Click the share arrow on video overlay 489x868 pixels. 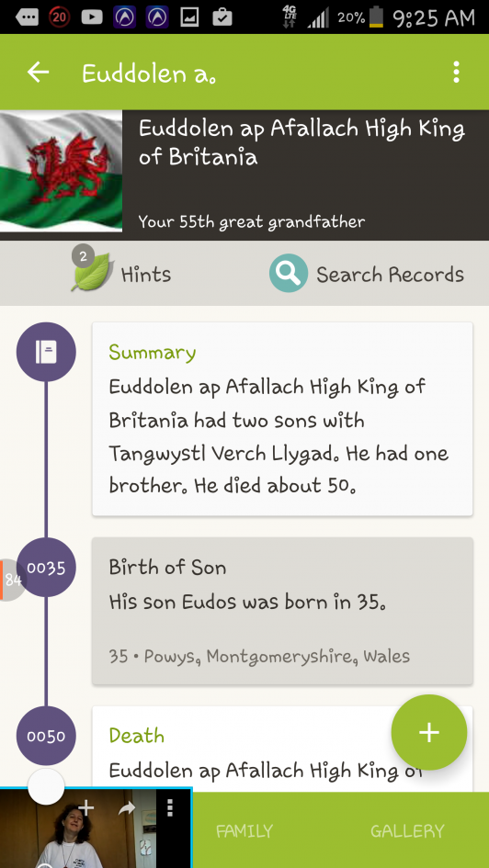coord(127,809)
